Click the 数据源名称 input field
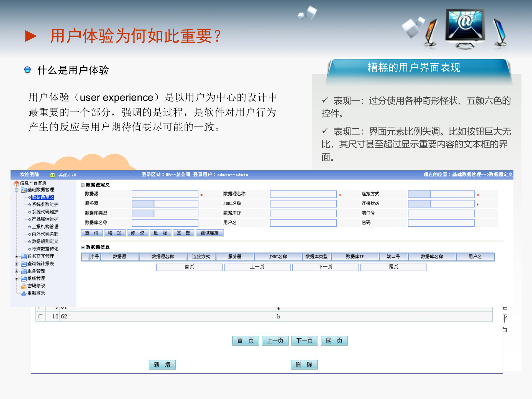Screen dimensions: 532x399 click(303, 194)
